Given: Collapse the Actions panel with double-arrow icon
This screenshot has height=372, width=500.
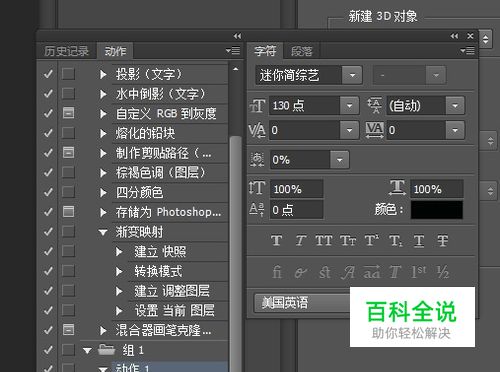Looking at the screenshot, I should [x=237, y=36].
